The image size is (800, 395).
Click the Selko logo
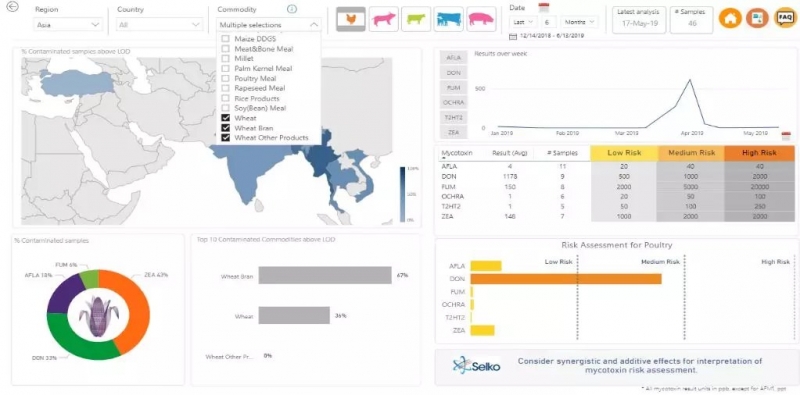point(476,366)
